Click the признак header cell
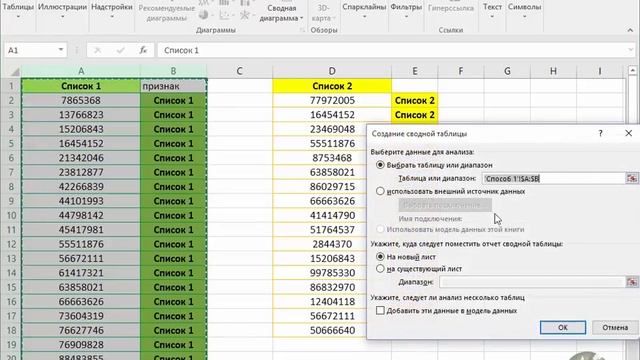 click(173, 86)
